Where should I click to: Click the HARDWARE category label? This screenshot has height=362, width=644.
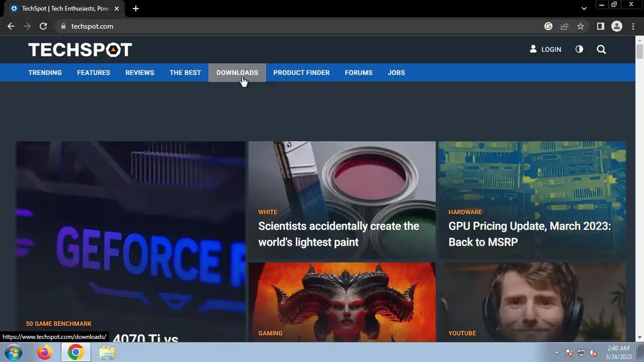click(x=465, y=212)
